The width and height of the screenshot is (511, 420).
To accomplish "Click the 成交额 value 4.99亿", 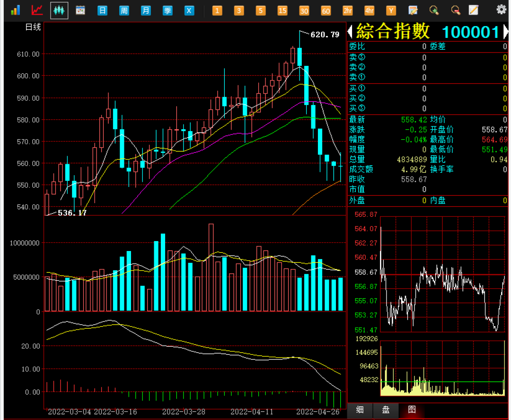I will point(414,169).
